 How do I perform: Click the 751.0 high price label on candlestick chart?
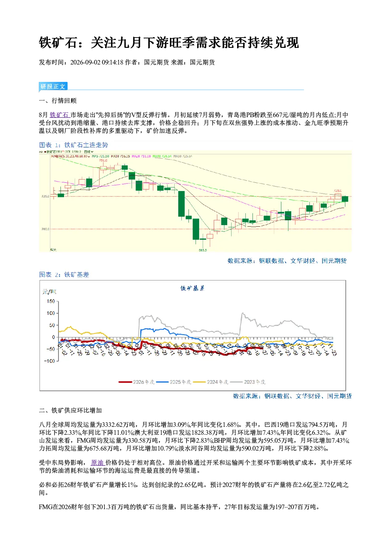click(103, 160)
